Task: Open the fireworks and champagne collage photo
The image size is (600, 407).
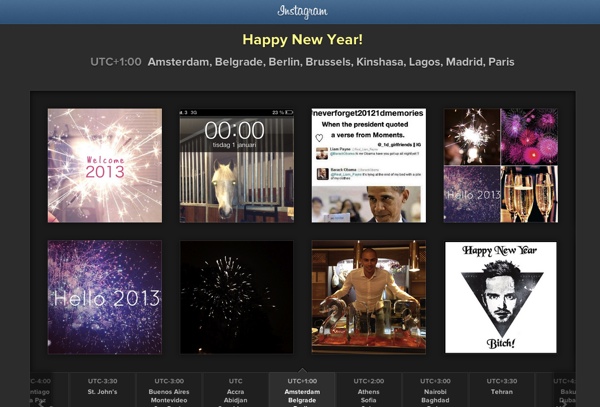Action: pyautogui.click(x=501, y=165)
